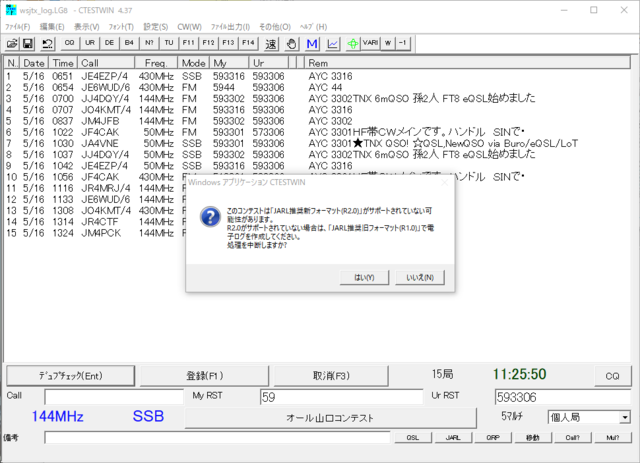
Task: Click the CQ button beside the clock
Action: pyautogui.click(x=613, y=376)
